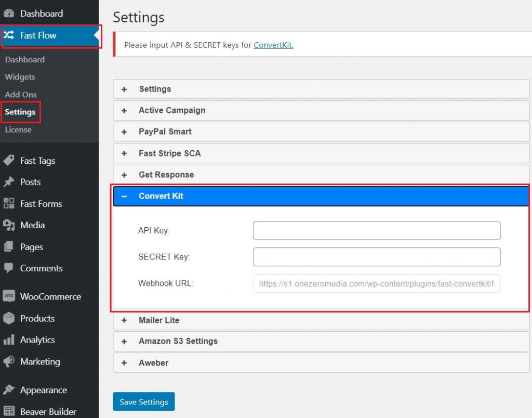Expand the Settings accordion section
The image size is (532, 418).
(321, 89)
